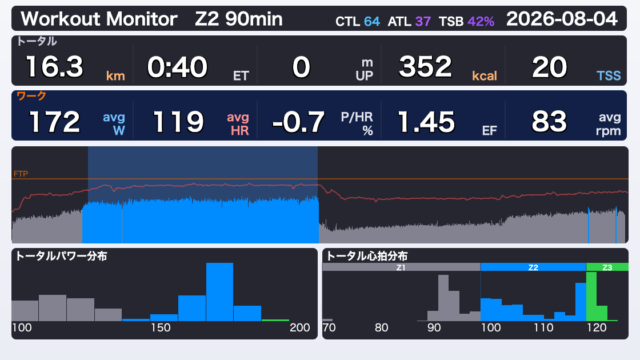Click the 83 avg rpm cadence tile
This screenshot has width=640, height=360.
(567, 122)
